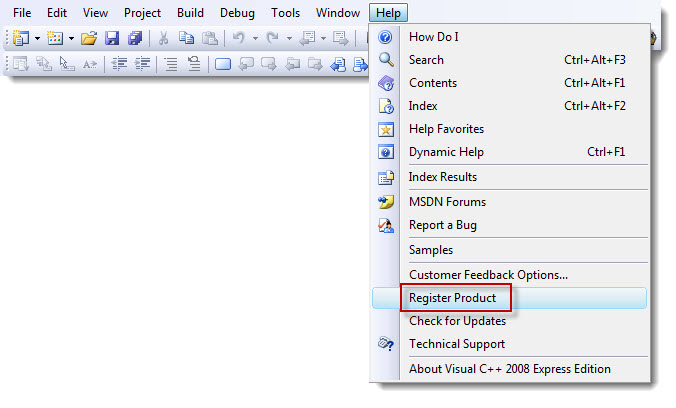Screen dimensions: 676x408
Task: Open the Project menu
Action: (x=142, y=13)
